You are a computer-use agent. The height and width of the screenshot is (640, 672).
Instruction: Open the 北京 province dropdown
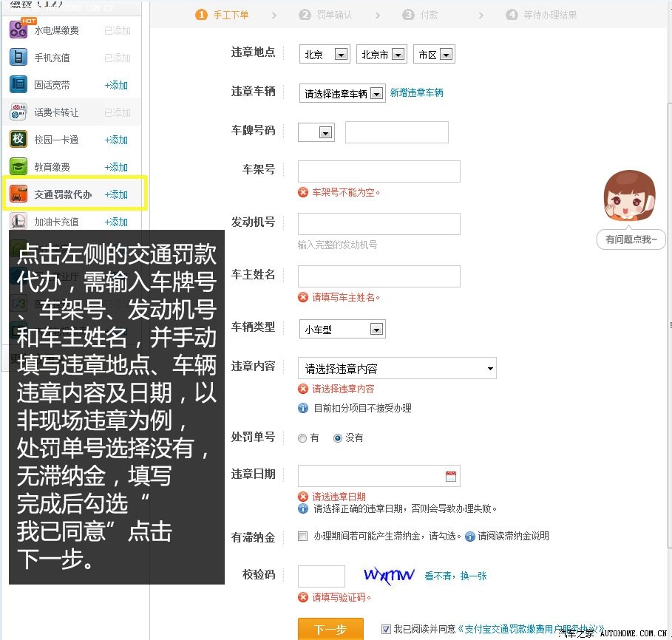pyautogui.click(x=325, y=54)
